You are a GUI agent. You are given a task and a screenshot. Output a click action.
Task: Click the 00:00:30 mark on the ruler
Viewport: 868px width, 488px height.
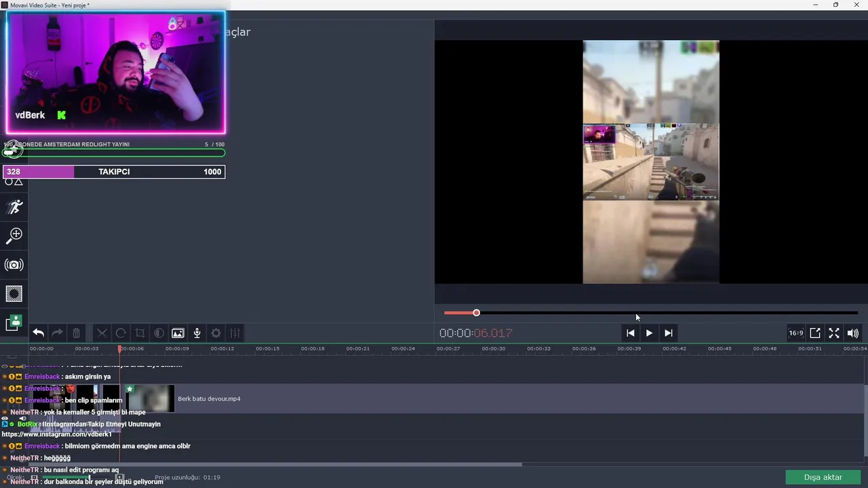coord(493,348)
